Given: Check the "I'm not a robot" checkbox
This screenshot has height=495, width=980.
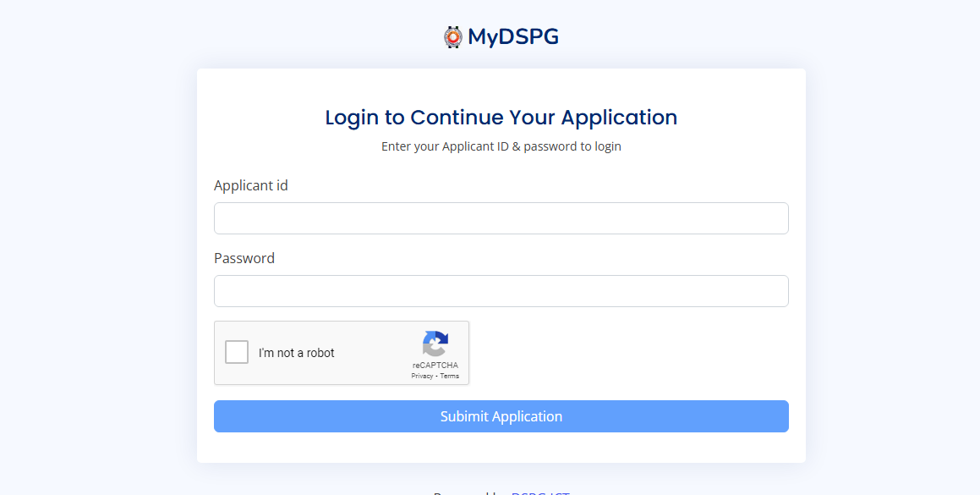Looking at the screenshot, I should pos(237,352).
